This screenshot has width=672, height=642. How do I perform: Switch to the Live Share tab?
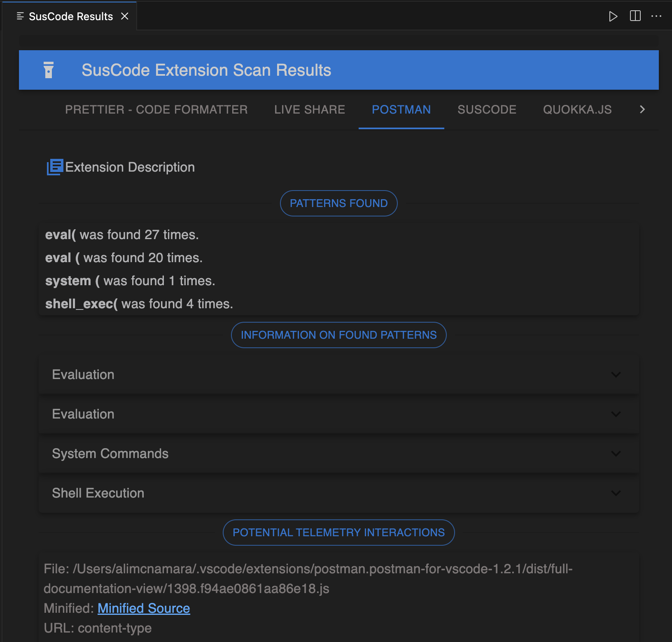[x=310, y=109]
